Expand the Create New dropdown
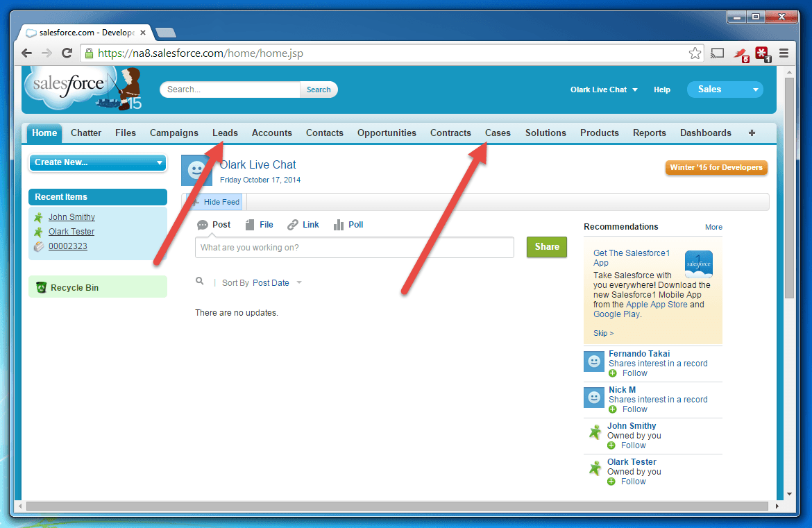Viewport: 812px width, 528px height. pyautogui.click(x=98, y=162)
